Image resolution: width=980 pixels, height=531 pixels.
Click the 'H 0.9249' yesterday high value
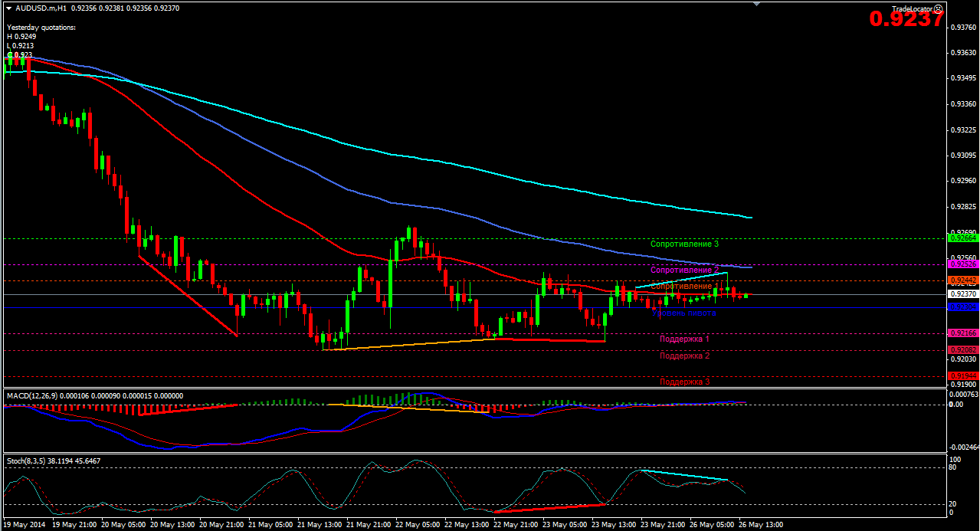(21, 36)
